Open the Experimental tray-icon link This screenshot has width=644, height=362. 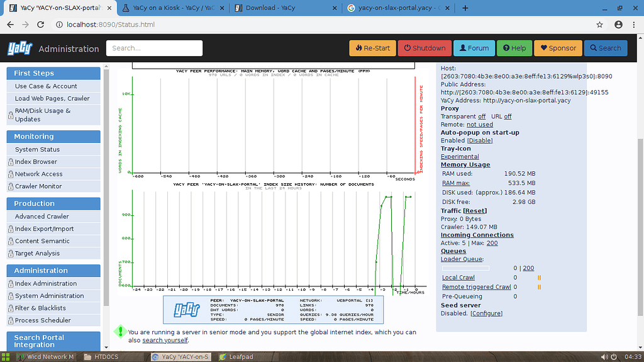pyautogui.click(x=460, y=157)
